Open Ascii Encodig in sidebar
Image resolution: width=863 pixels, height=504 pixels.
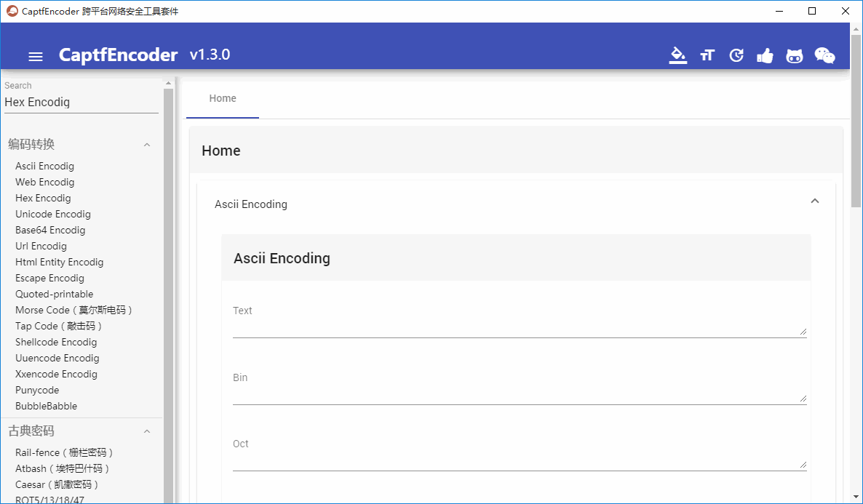coord(44,166)
